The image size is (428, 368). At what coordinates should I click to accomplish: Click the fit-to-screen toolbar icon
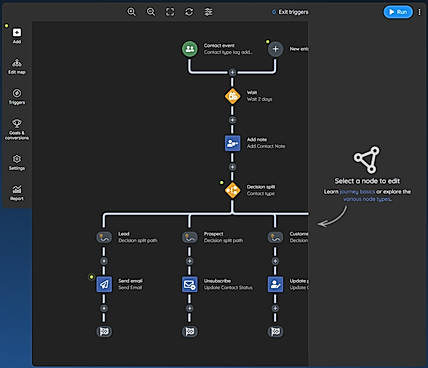coord(170,12)
